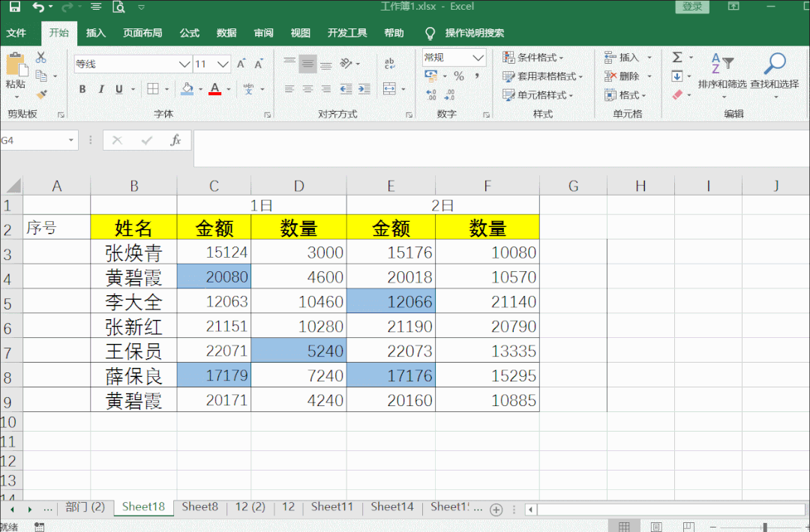Cut selection with scissors icon
Screen dimensions: 810x532
(41, 57)
